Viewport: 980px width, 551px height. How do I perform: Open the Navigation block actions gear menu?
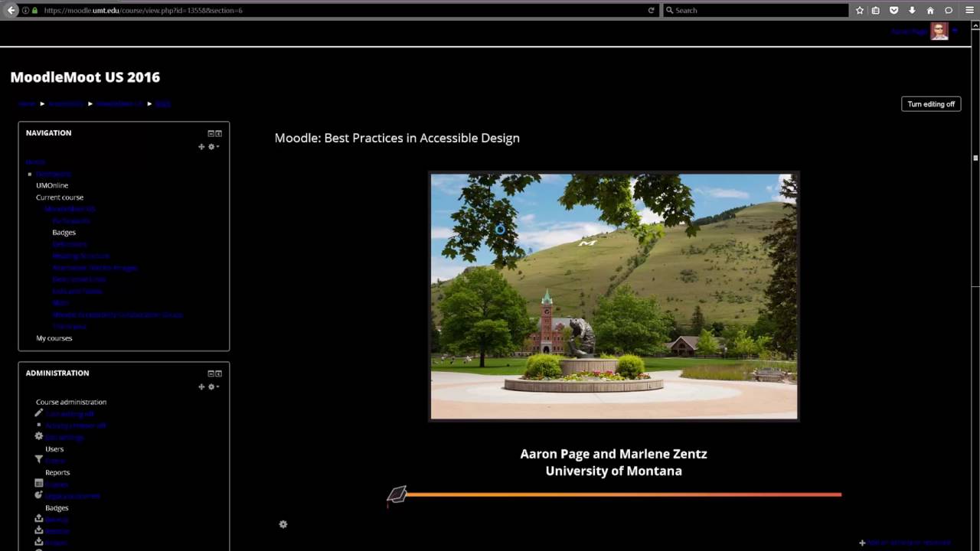pyautogui.click(x=213, y=147)
